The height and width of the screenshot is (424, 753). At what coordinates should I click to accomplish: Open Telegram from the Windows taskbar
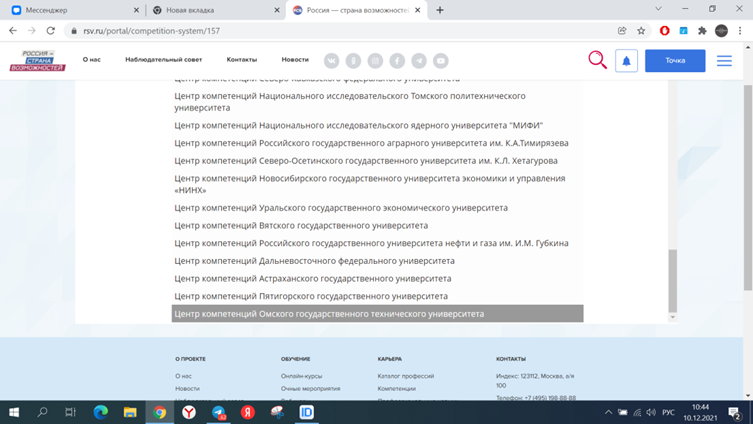point(218,412)
